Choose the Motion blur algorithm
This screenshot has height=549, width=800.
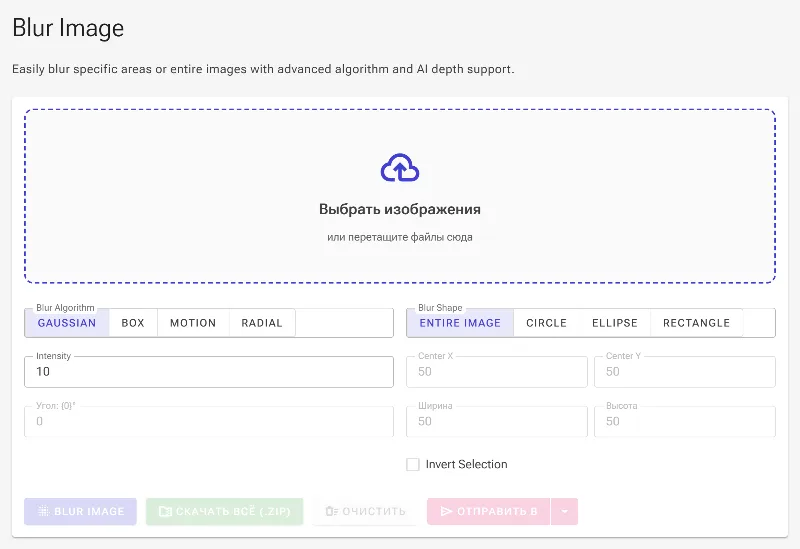(x=193, y=323)
